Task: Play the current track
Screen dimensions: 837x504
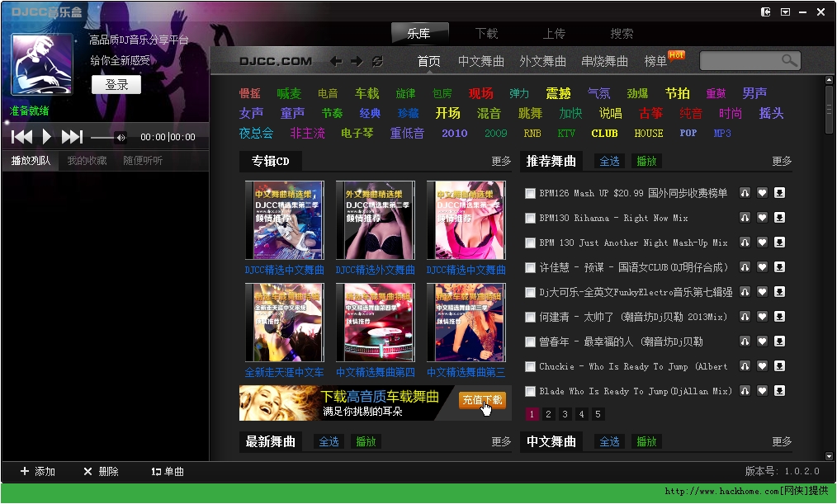Action: (x=46, y=137)
